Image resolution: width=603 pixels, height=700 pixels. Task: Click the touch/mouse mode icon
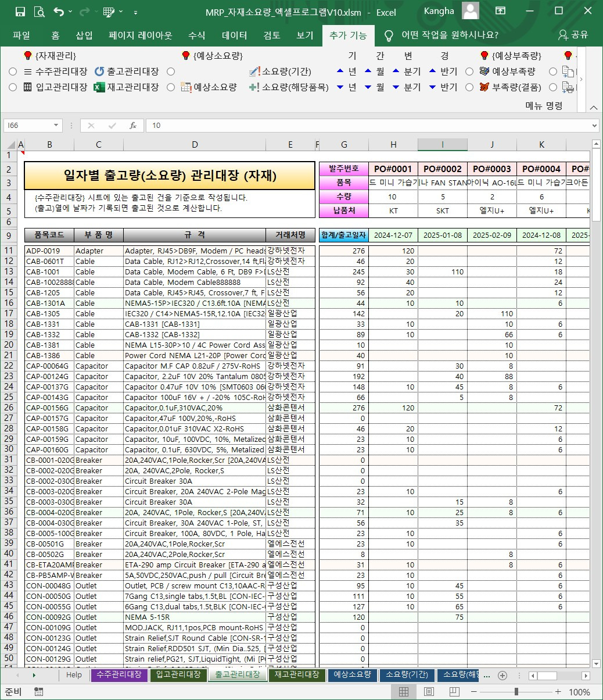tap(109, 12)
